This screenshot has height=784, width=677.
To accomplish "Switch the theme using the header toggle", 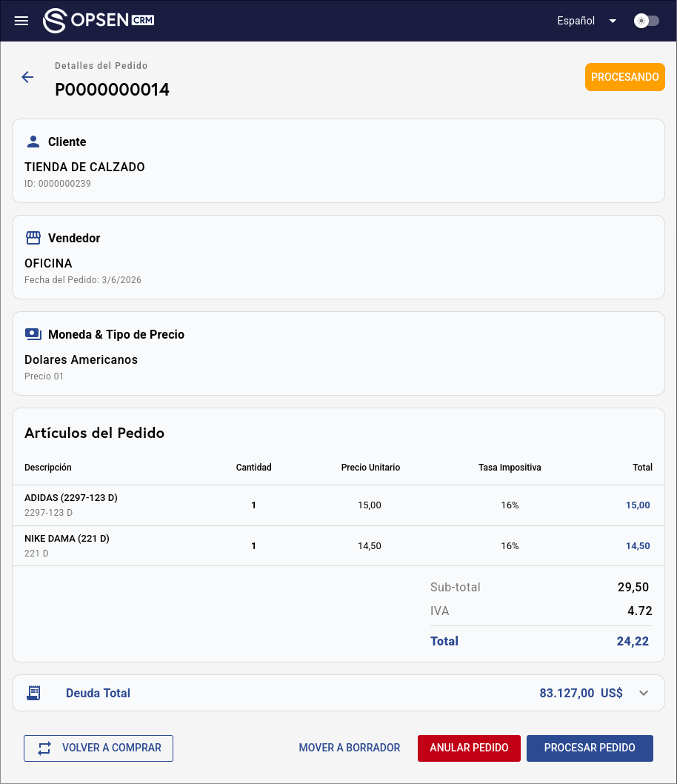I will point(647,21).
